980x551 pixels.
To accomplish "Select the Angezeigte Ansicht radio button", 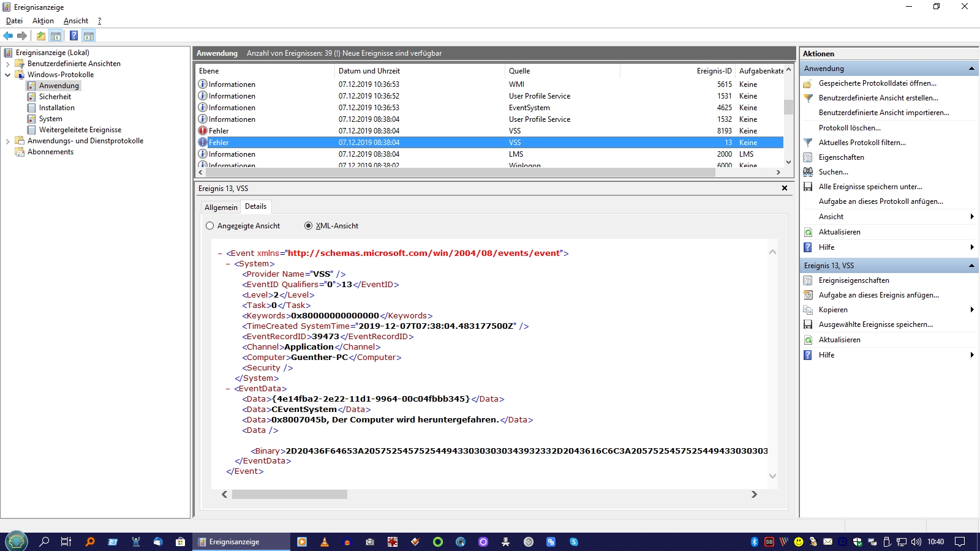I will (210, 226).
